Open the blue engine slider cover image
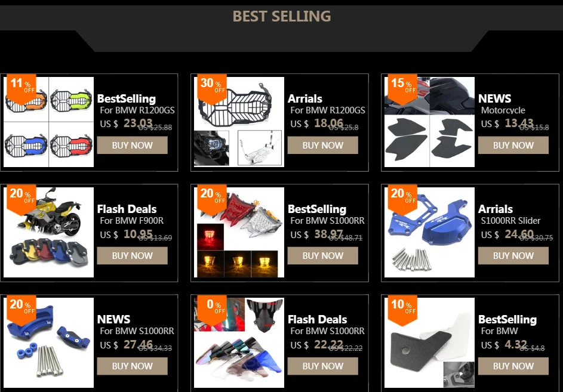 point(429,232)
